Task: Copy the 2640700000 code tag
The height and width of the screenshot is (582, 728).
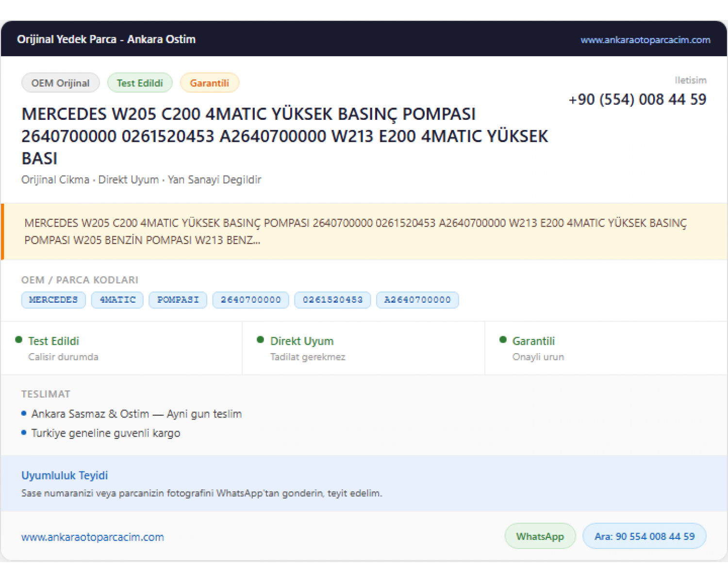Action: (x=251, y=300)
